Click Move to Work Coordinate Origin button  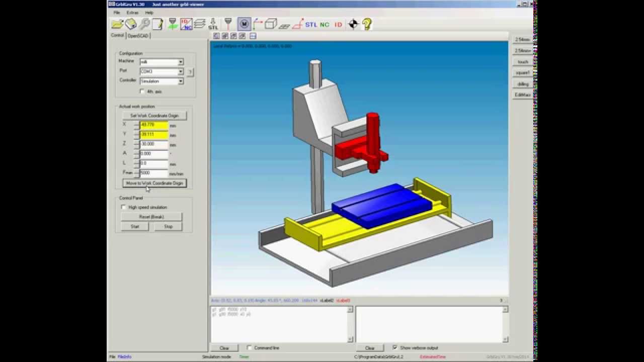tap(154, 183)
